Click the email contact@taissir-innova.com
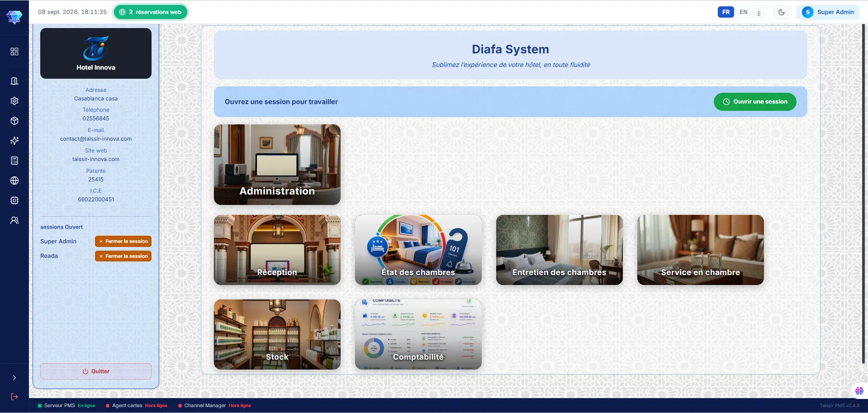Viewport: 868px width, 413px height. (96, 139)
